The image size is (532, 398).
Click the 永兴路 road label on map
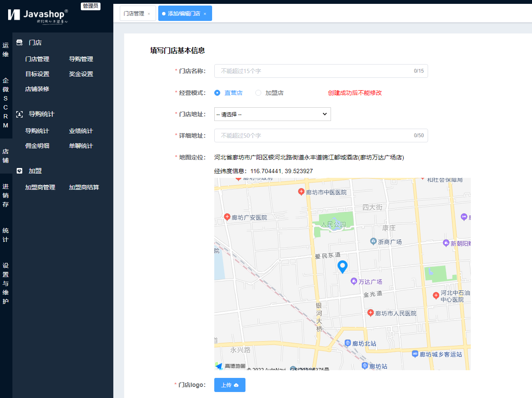[x=240, y=349]
